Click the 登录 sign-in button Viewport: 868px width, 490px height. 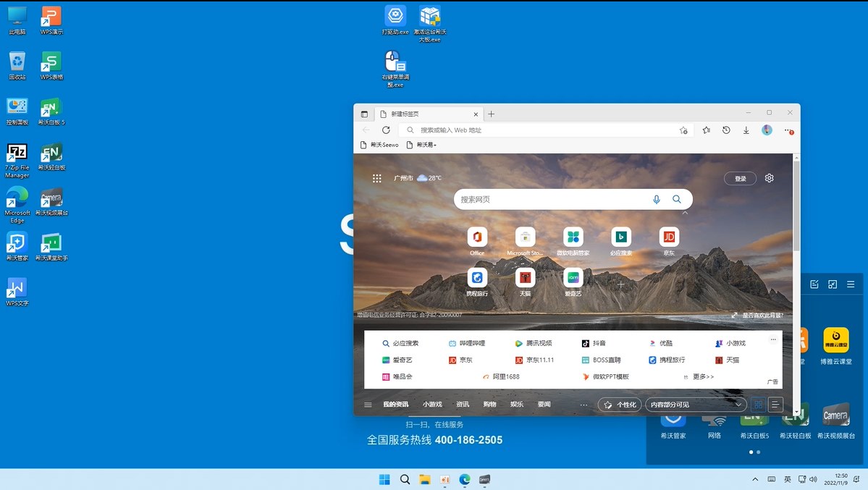pyautogui.click(x=740, y=179)
